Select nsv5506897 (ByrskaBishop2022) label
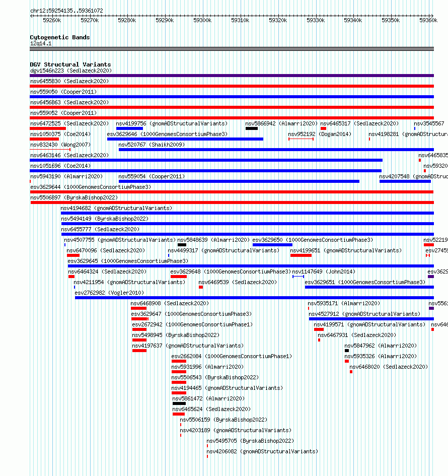 [74, 197]
